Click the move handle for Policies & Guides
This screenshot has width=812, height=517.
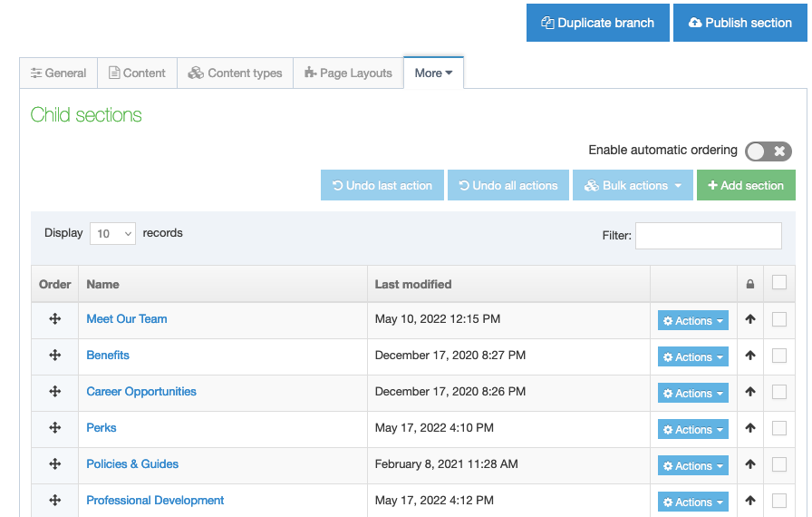(54, 464)
